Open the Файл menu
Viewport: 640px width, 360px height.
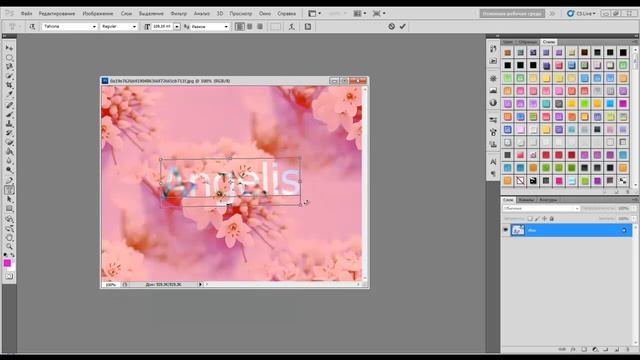tap(26, 13)
